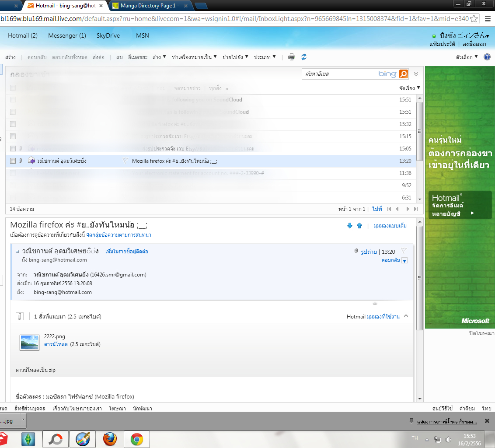Viewport: 495px width, 448px height.
Task: Expand the ย้ายไปยัง move-to dropdown
Action: pos(235,57)
